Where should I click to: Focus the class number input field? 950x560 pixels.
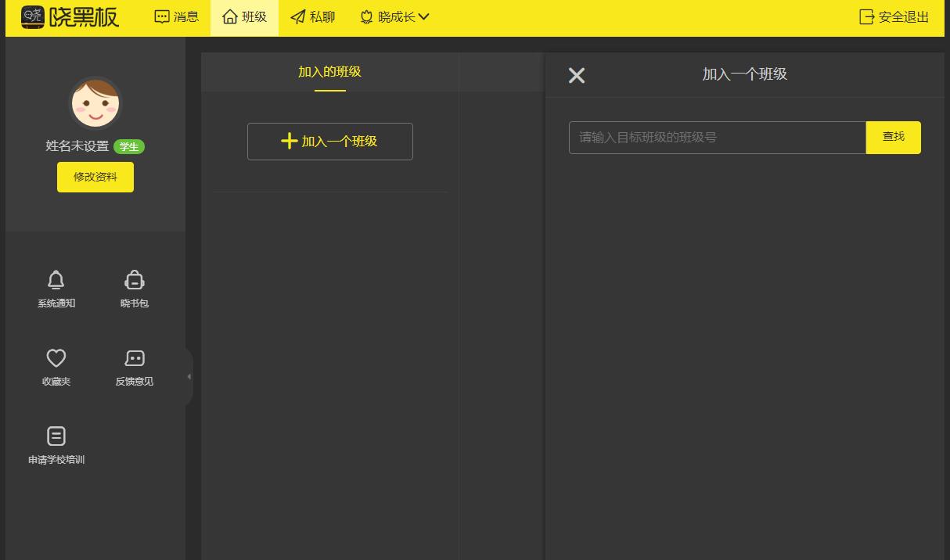717,138
